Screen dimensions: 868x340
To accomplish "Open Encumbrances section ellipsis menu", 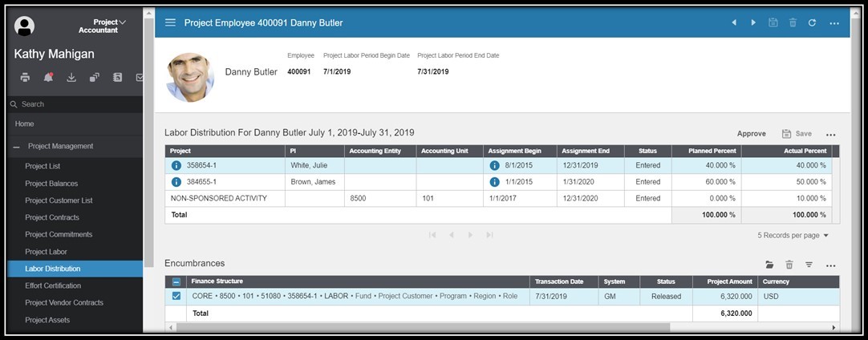I will 830,265.
